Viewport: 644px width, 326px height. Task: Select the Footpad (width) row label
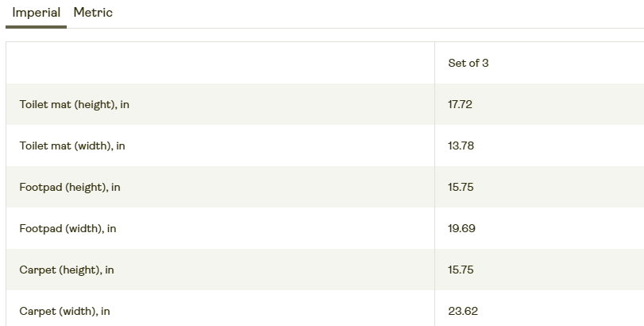pos(67,228)
